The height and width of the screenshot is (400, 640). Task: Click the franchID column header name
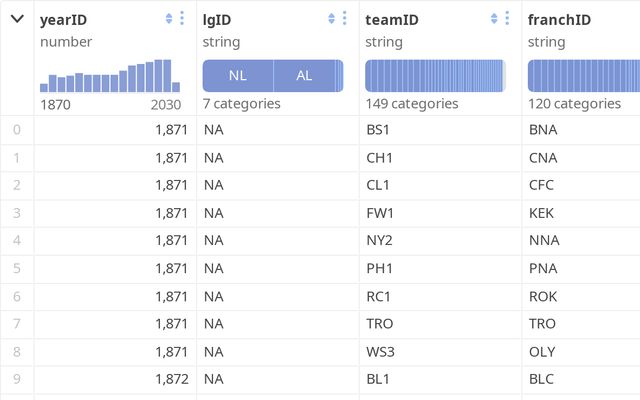tap(559, 19)
